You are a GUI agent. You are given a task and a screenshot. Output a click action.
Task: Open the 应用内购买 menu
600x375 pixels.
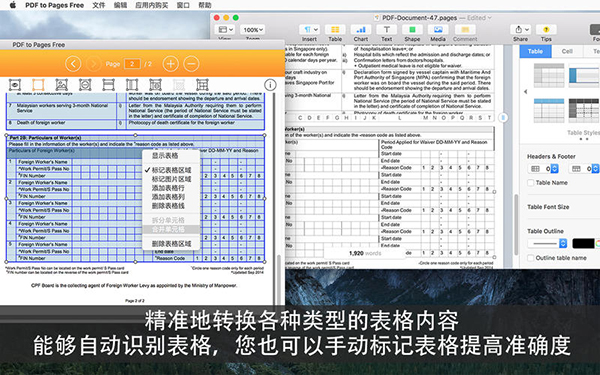152,5
